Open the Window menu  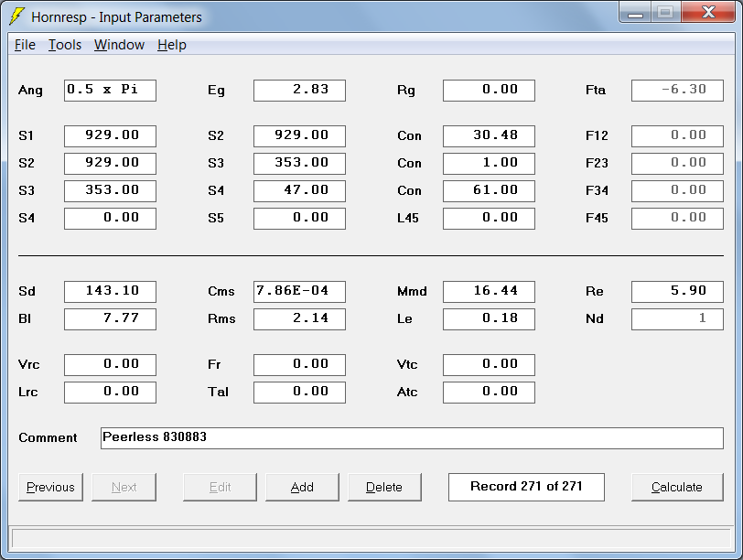[x=119, y=45]
